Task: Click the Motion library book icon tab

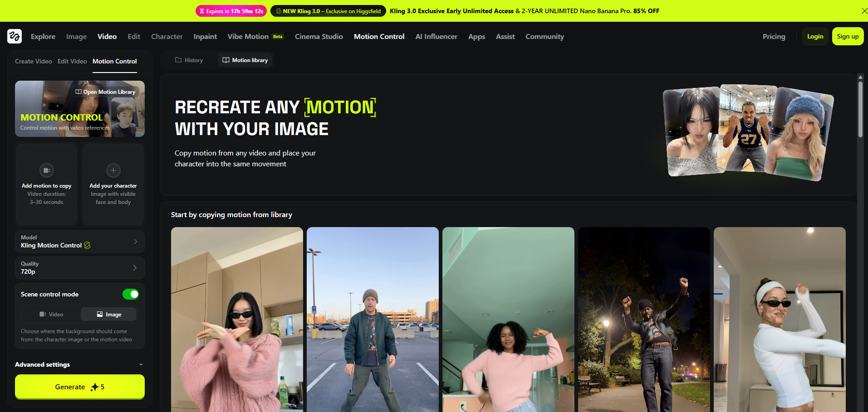Action: pyautogui.click(x=226, y=60)
